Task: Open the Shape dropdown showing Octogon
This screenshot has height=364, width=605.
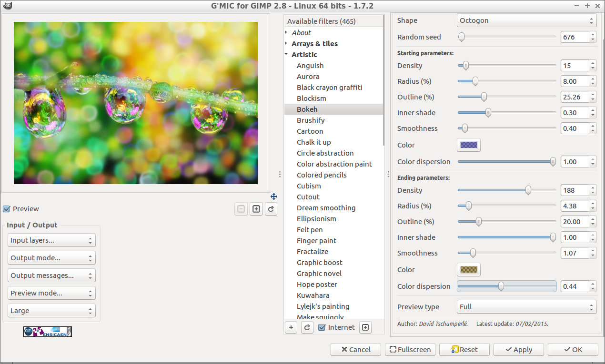Action: tap(526, 20)
